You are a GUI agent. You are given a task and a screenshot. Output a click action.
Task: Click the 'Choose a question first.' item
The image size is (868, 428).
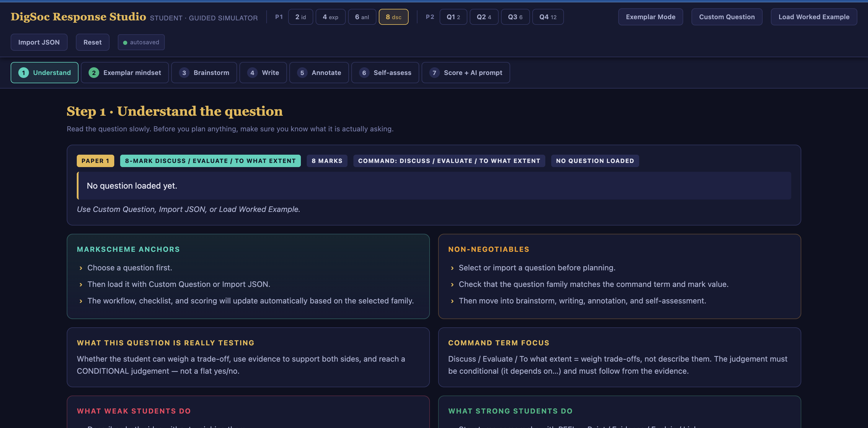pos(130,268)
